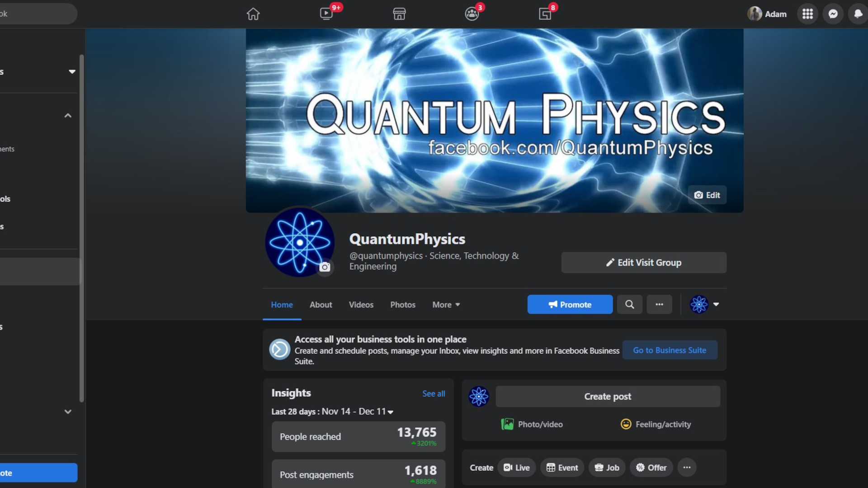This screenshot has width=868, height=488.
Task: Click the sidebar vertical scrollbar
Action: click(82, 228)
